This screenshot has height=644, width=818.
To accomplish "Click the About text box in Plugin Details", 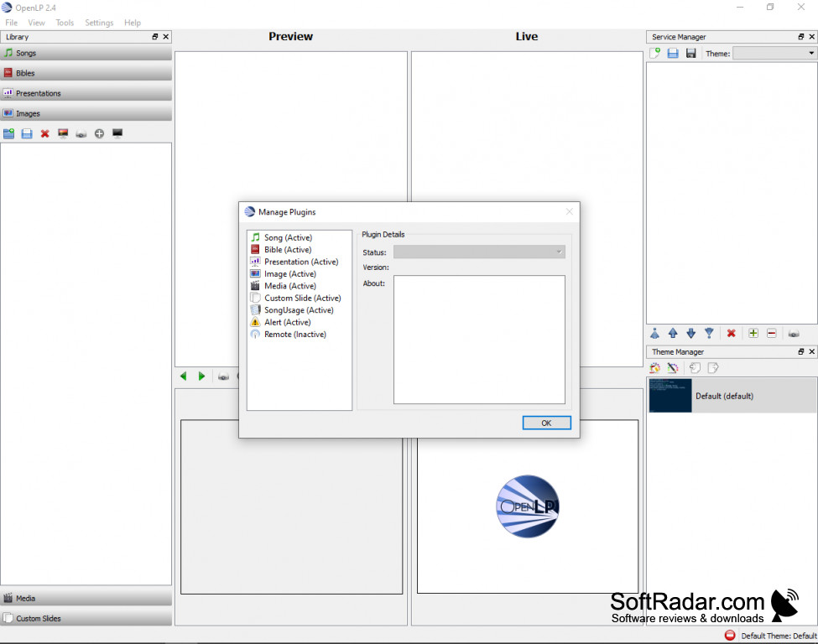I will (x=479, y=340).
